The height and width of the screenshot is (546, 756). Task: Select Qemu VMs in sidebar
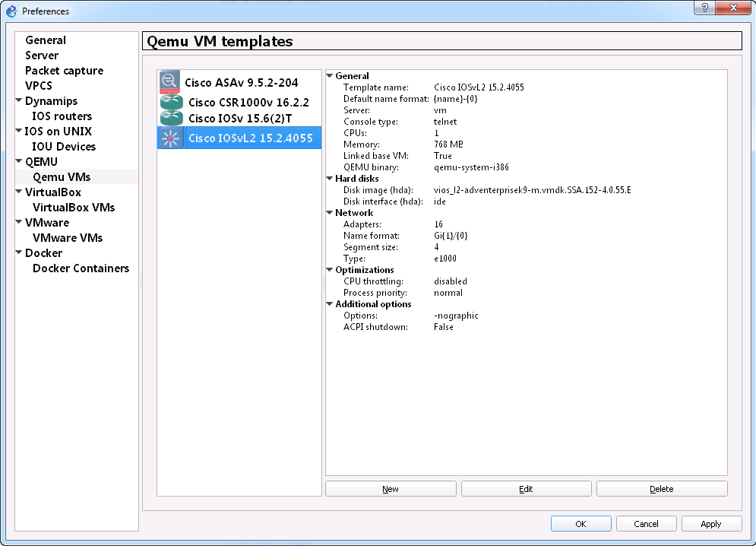[62, 177]
